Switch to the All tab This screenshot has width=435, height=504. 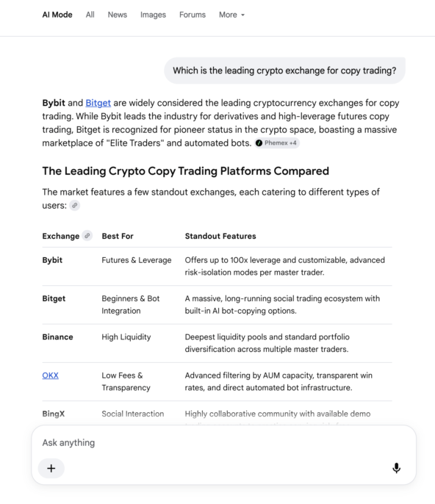(90, 15)
